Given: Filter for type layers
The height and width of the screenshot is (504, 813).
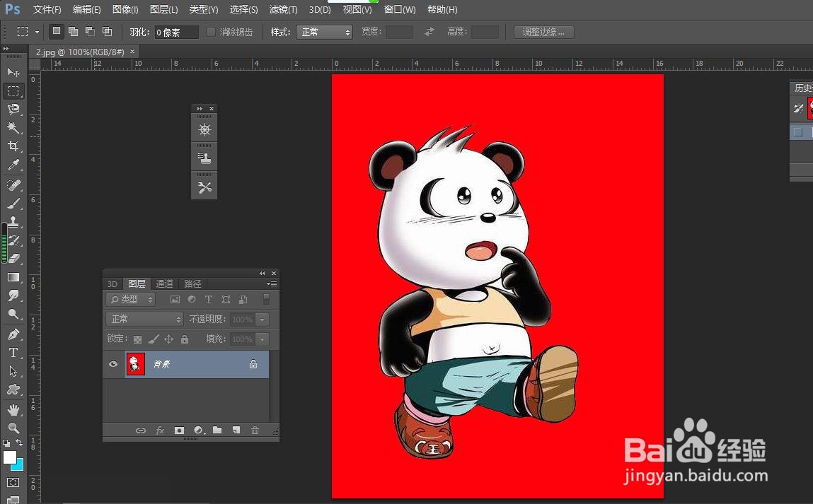Looking at the screenshot, I should 209,300.
